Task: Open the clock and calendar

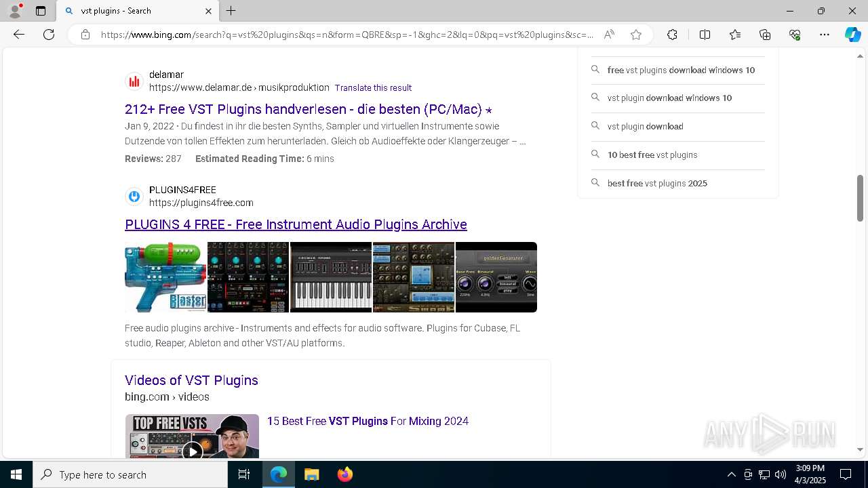Action: [x=810, y=474]
